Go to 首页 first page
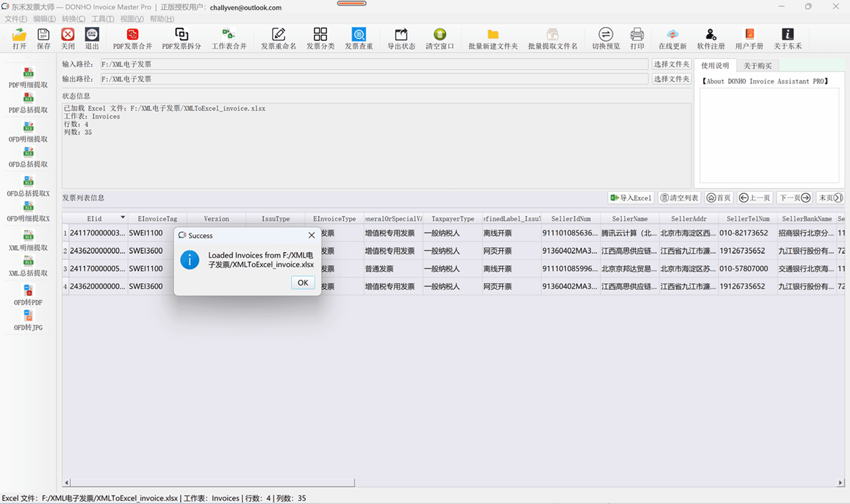850x504 pixels. (719, 198)
